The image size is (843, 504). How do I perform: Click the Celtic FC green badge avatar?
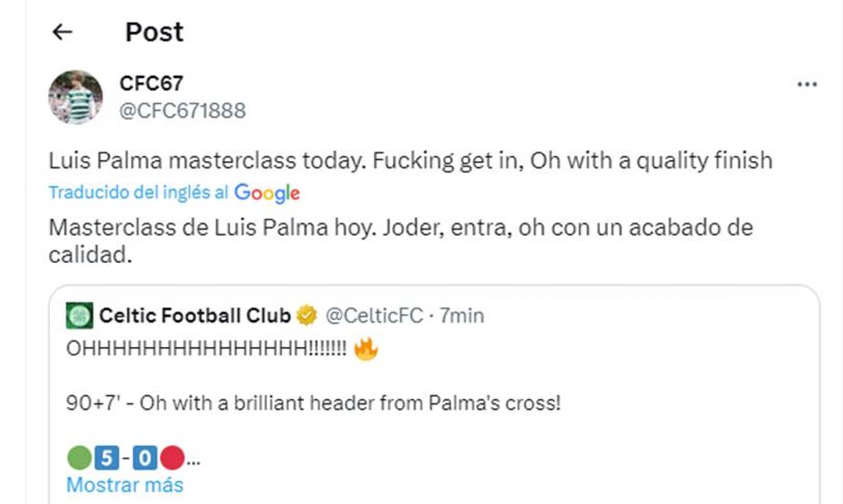(x=79, y=316)
